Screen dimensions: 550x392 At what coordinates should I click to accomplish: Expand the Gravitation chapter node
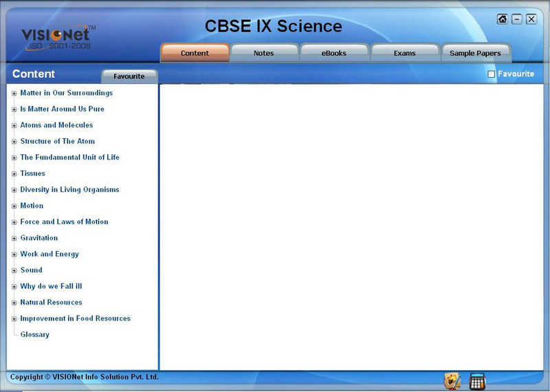pos(14,239)
